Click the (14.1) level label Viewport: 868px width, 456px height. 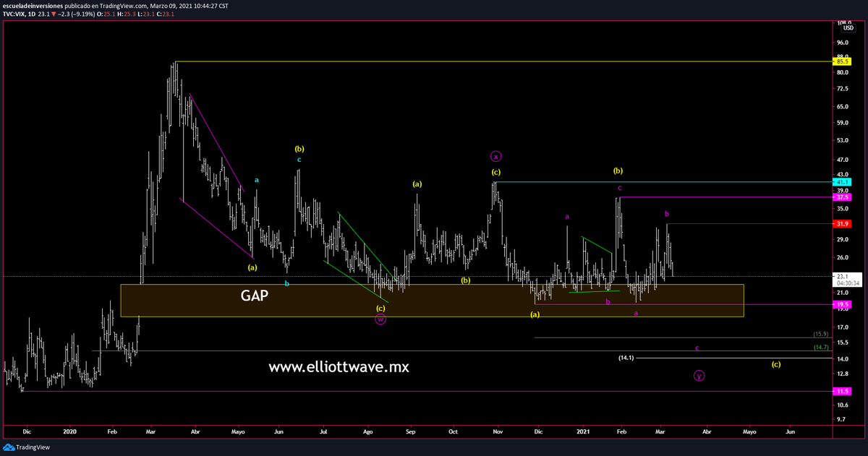tap(626, 358)
